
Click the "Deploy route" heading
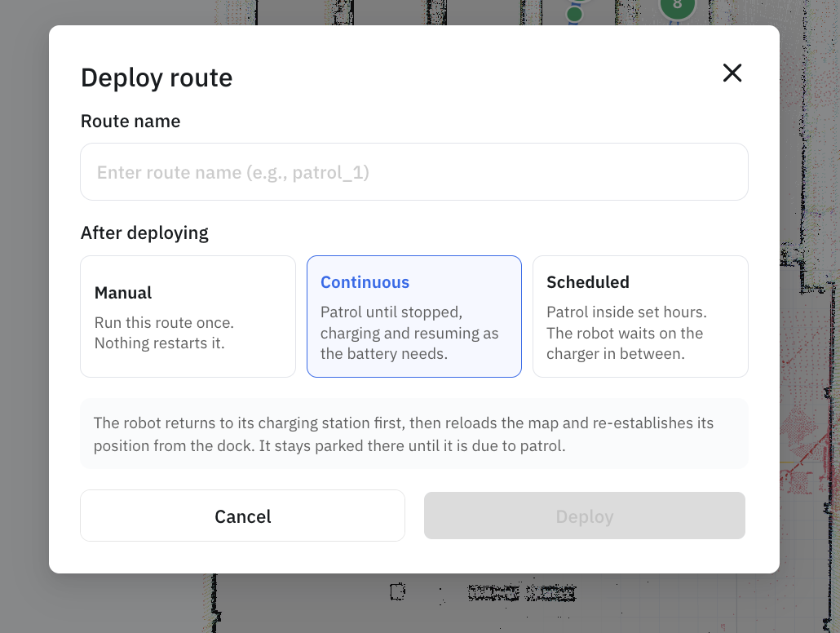pos(157,77)
